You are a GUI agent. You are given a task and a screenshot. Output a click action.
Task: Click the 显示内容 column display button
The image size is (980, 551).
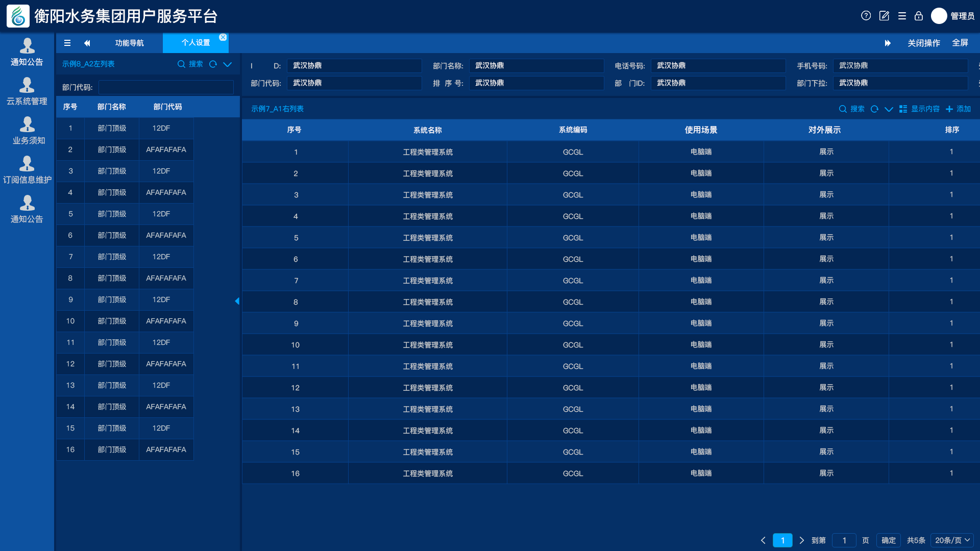coord(919,109)
